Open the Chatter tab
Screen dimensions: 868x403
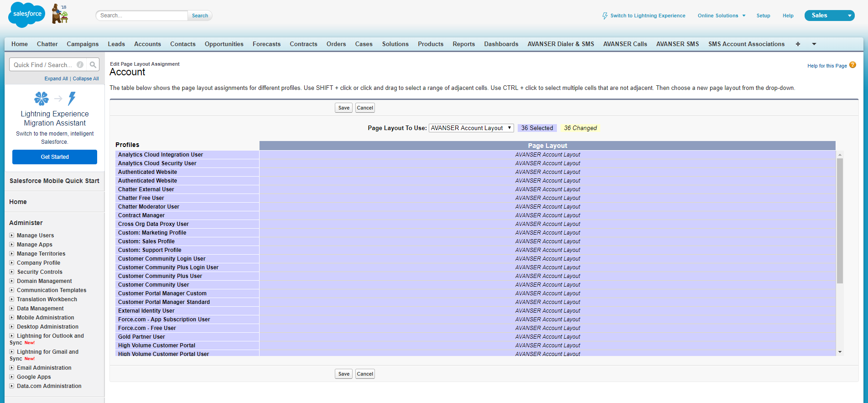[47, 44]
